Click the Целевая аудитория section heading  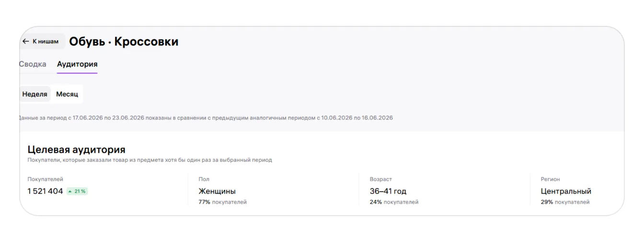[x=77, y=149]
